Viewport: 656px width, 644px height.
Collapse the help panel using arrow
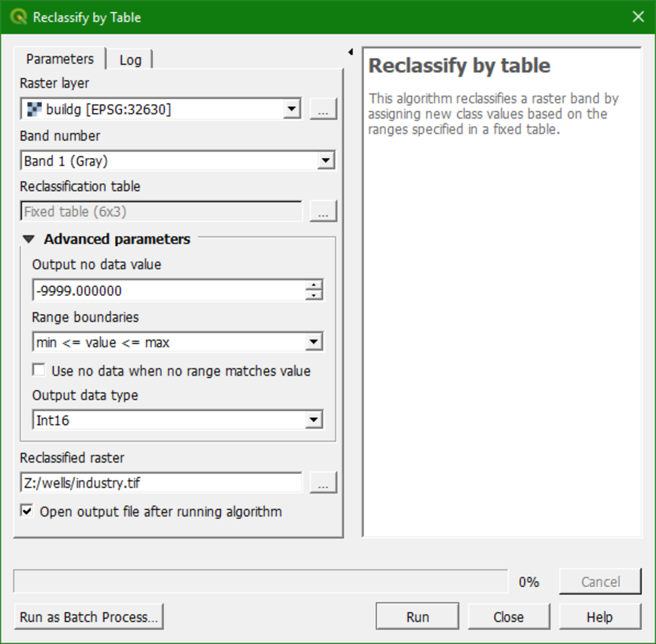(350, 53)
